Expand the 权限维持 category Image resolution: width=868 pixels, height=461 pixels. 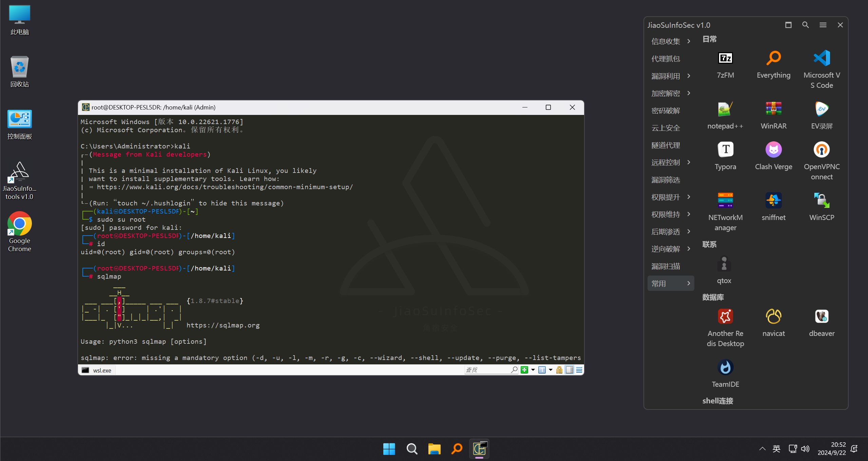pyautogui.click(x=671, y=214)
